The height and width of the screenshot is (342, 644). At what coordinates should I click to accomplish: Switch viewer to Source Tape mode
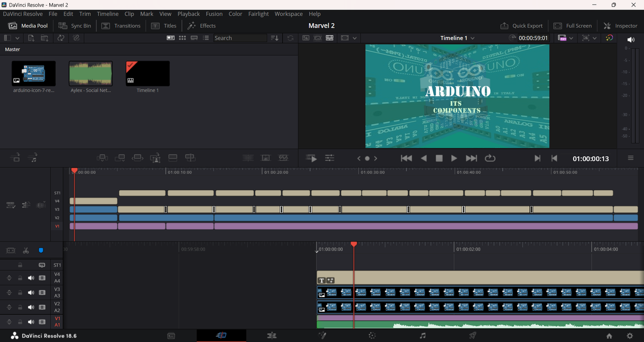317,38
